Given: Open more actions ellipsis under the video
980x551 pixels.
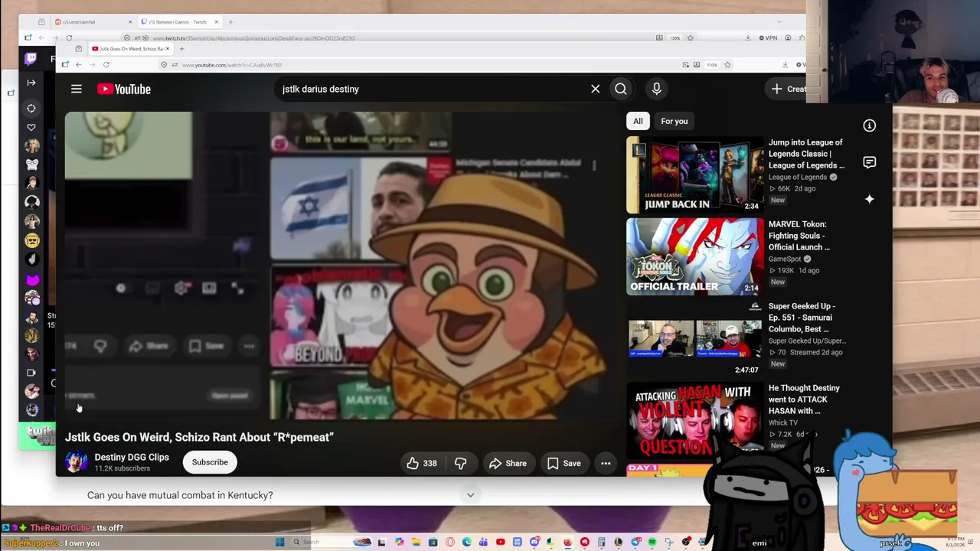Looking at the screenshot, I should tap(606, 463).
